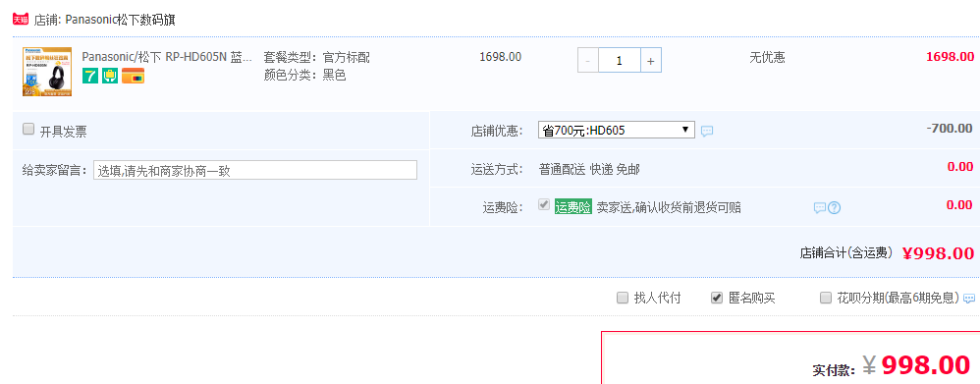The width and height of the screenshot is (980, 384).
Task: Decrease quantity with the minus button
Action: coord(587,61)
